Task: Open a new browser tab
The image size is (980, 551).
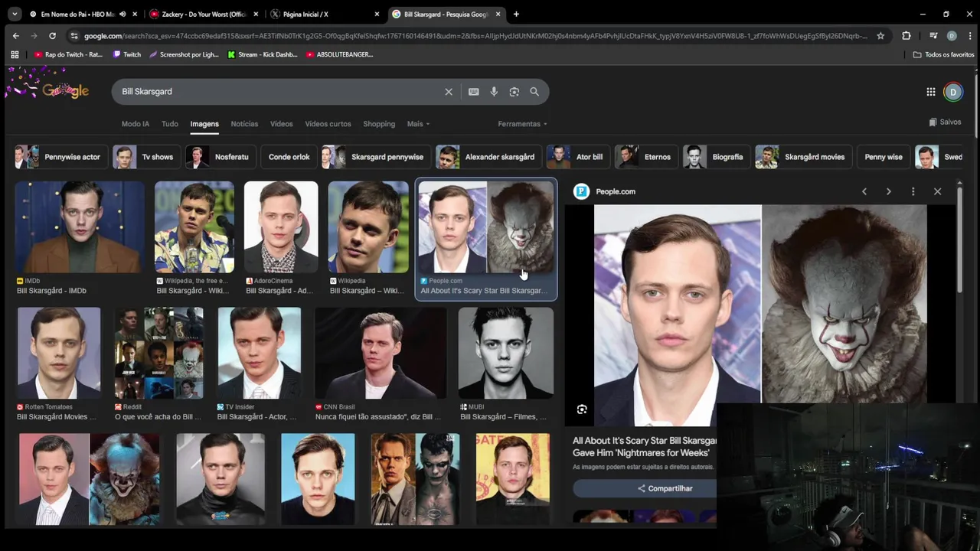Action: pos(516,14)
